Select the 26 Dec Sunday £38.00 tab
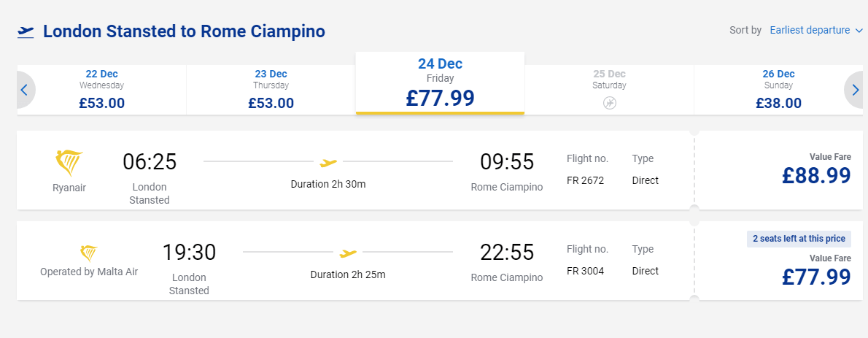 pos(778,90)
